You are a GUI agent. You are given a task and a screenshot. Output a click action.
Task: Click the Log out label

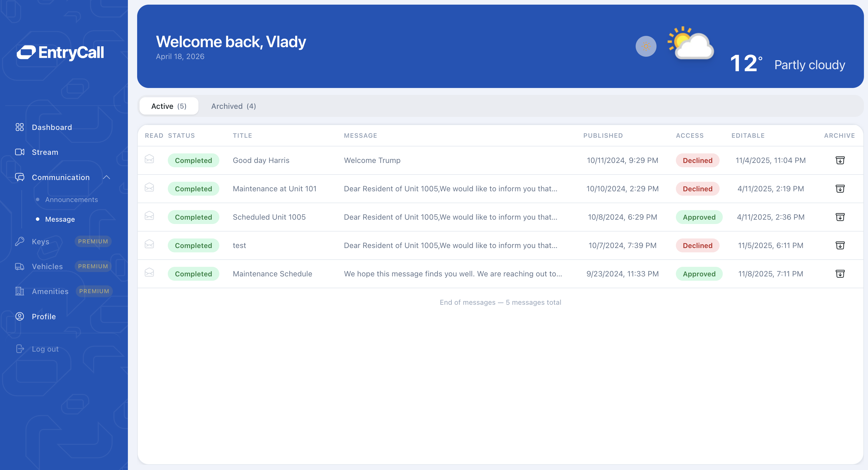tap(45, 349)
